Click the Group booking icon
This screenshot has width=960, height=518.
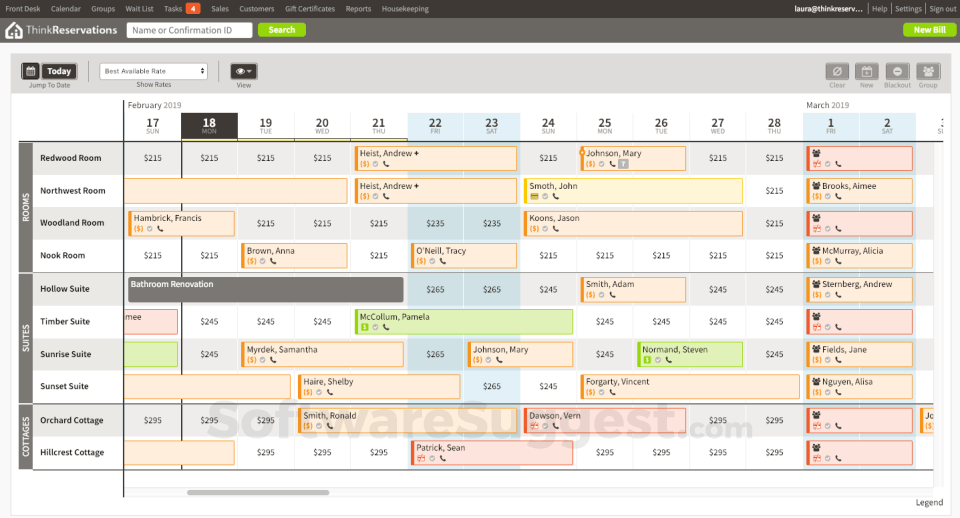tap(928, 72)
